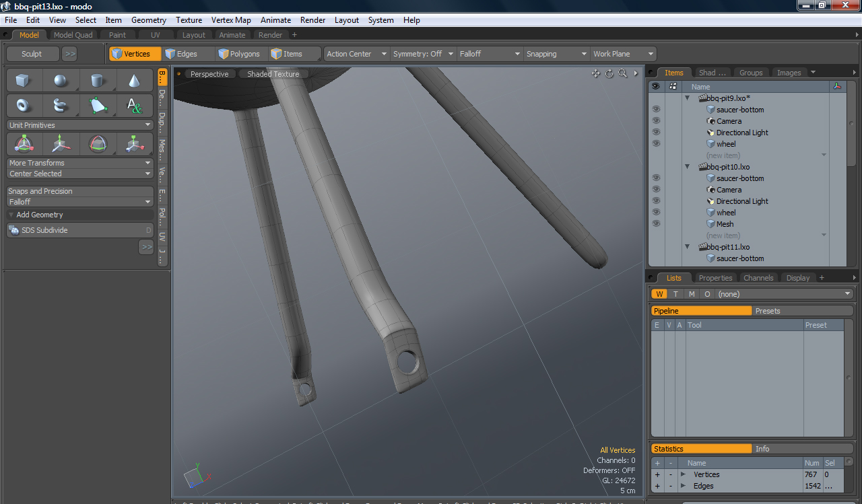
Task: Open the Geometry menu
Action: pyautogui.click(x=149, y=20)
